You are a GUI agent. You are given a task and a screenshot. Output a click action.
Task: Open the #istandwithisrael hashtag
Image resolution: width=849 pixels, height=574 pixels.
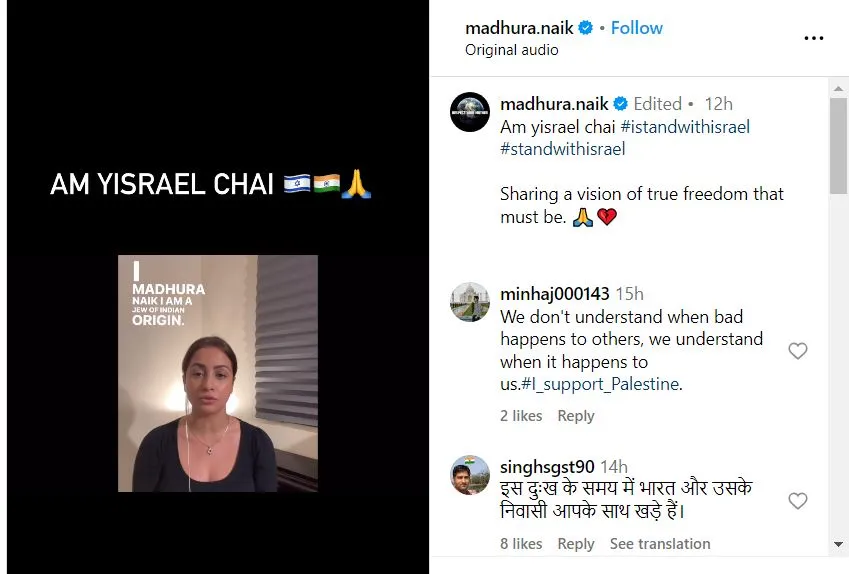point(685,127)
